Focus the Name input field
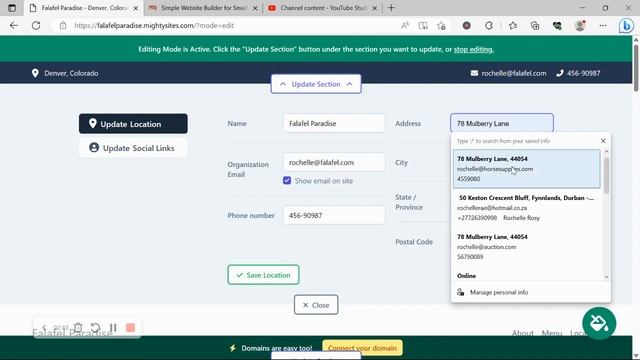640x360 pixels. 334,123
